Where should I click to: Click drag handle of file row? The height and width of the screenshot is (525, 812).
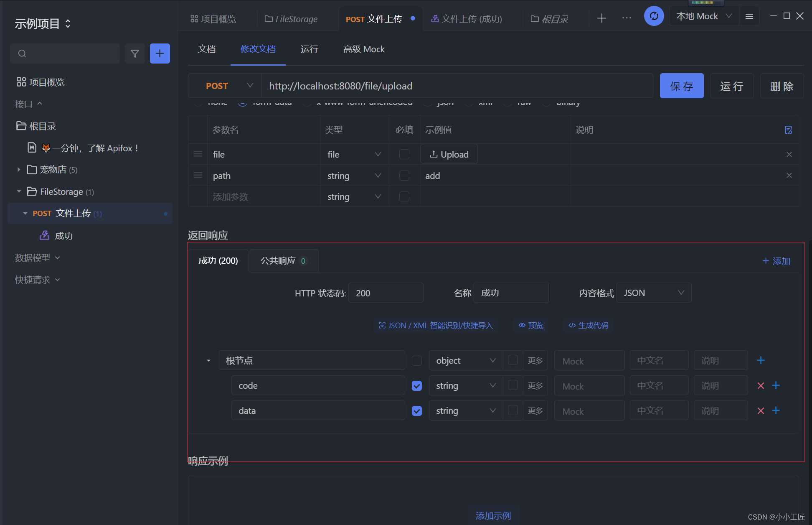click(x=198, y=154)
